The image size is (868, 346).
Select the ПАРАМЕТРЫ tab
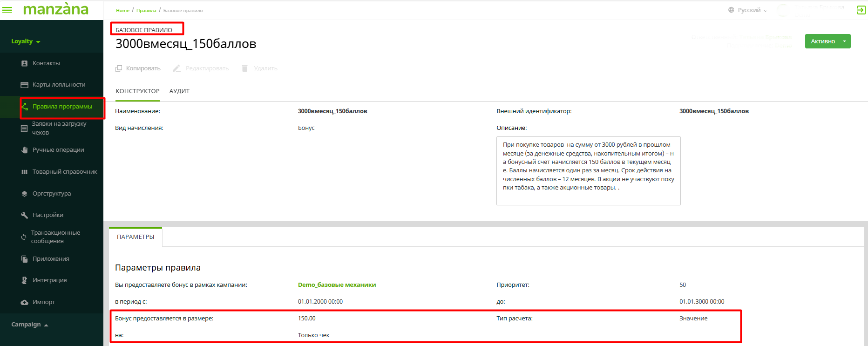[136, 237]
